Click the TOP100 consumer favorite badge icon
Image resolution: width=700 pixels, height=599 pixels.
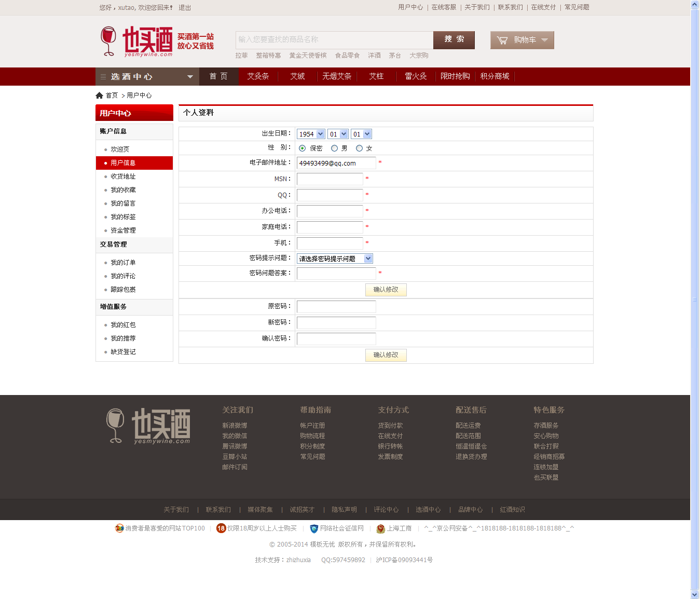pos(119,528)
